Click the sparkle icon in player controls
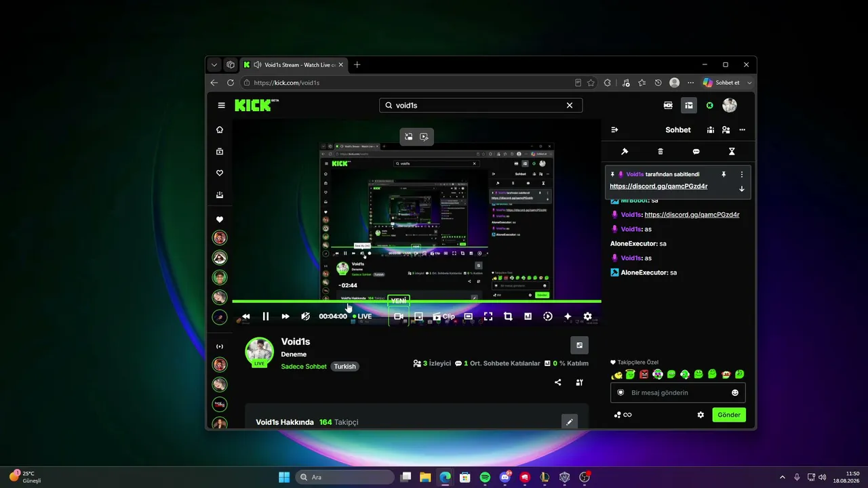868x488 pixels. coord(568,317)
